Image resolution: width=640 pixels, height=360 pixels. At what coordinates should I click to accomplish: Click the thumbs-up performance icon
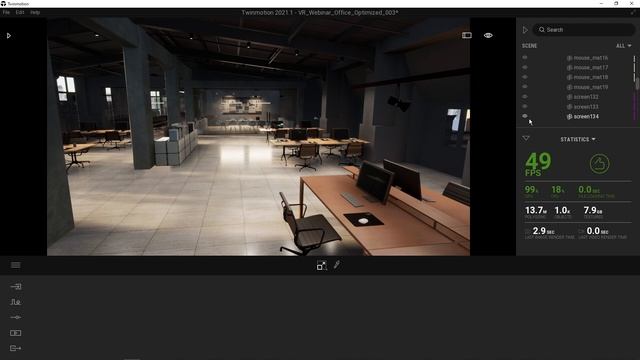click(599, 164)
